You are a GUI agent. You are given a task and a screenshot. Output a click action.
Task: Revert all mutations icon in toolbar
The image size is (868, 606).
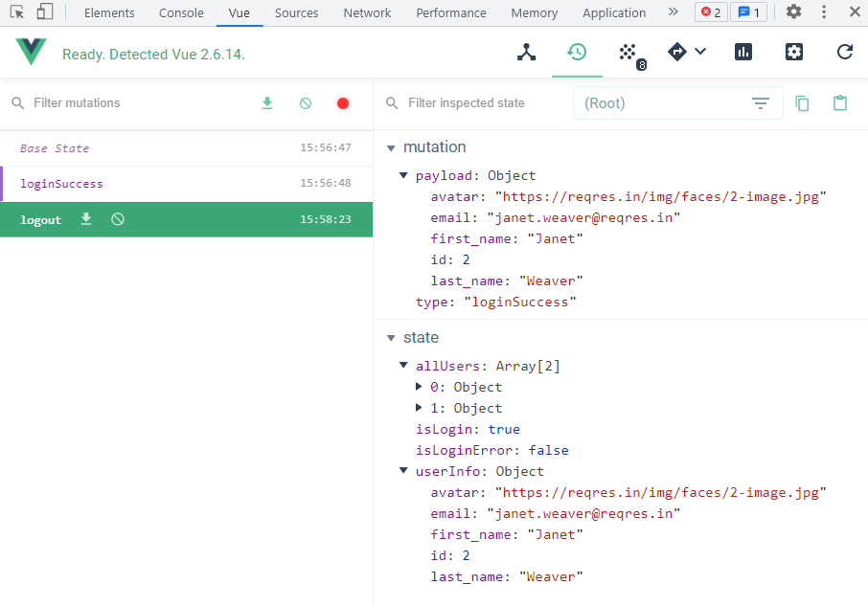[x=306, y=103]
